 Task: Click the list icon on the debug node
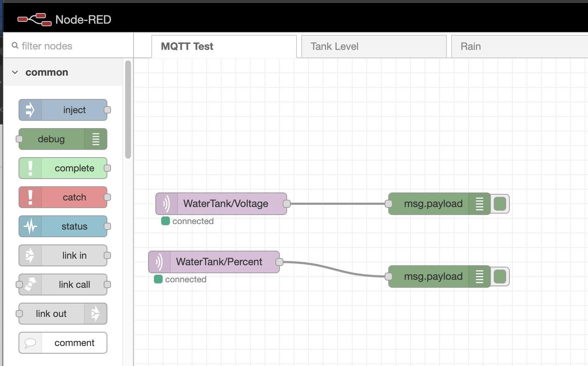(x=95, y=139)
